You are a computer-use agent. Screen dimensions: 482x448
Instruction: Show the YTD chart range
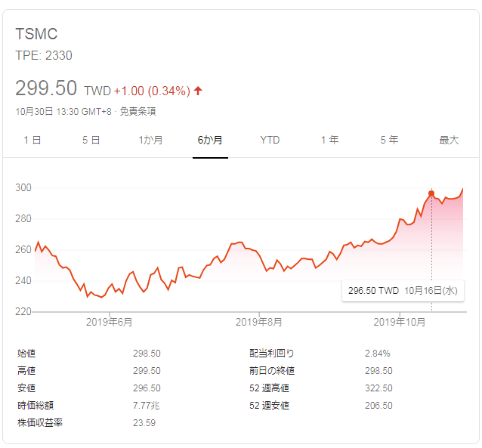click(x=270, y=140)
